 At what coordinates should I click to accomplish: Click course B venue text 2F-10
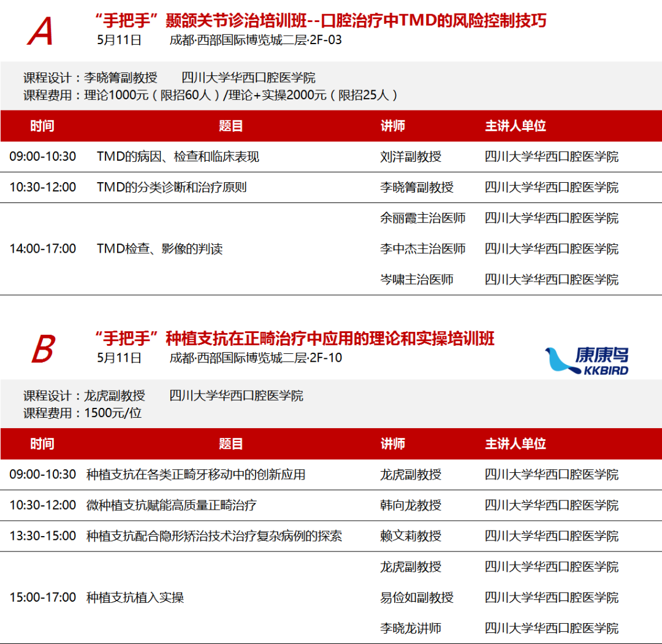[256, 358]
